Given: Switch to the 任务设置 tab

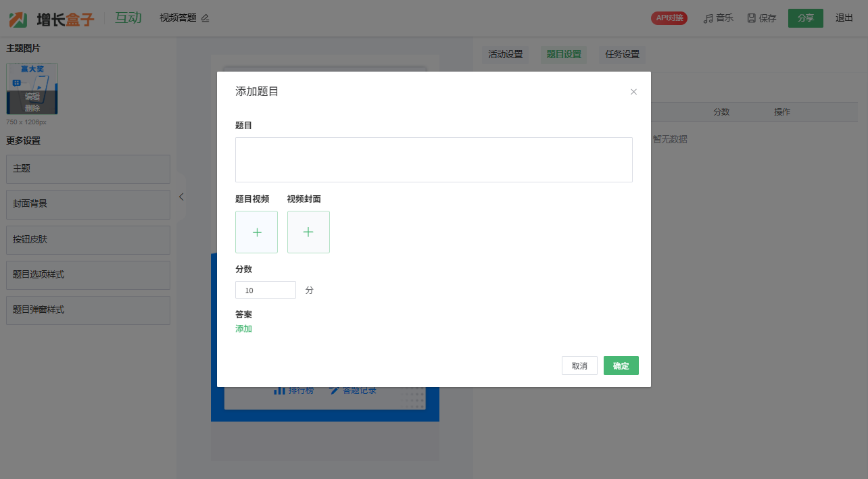Looking at the screenshot, I should 622,55.
